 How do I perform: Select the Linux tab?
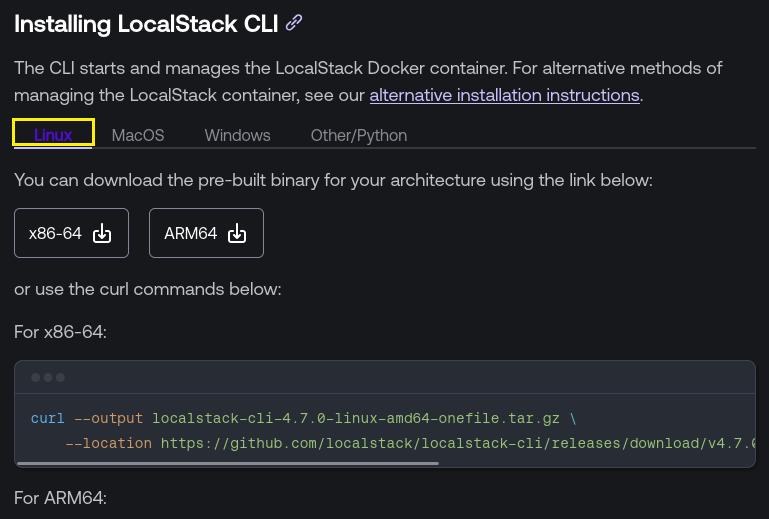(x=53, y=134)
